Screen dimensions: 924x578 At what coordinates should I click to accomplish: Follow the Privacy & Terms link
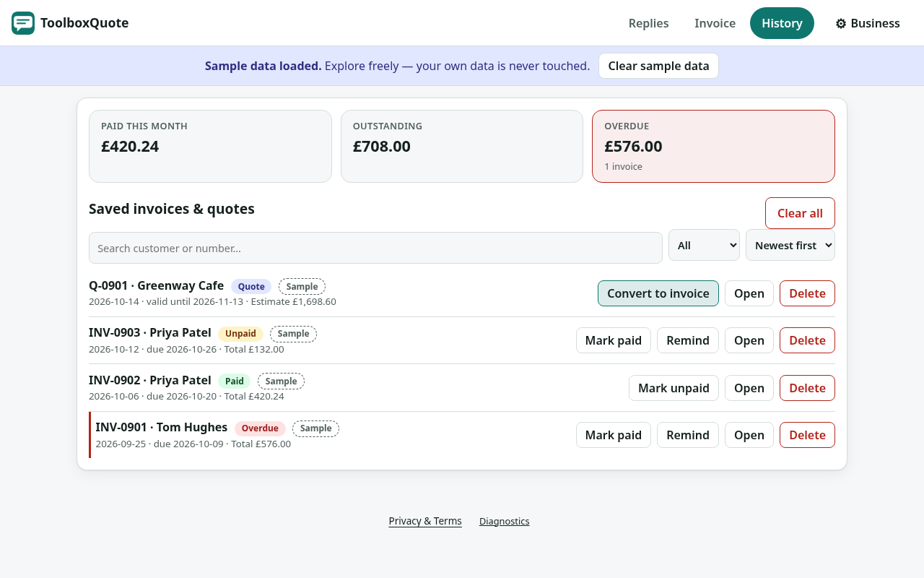pos(425,521)
